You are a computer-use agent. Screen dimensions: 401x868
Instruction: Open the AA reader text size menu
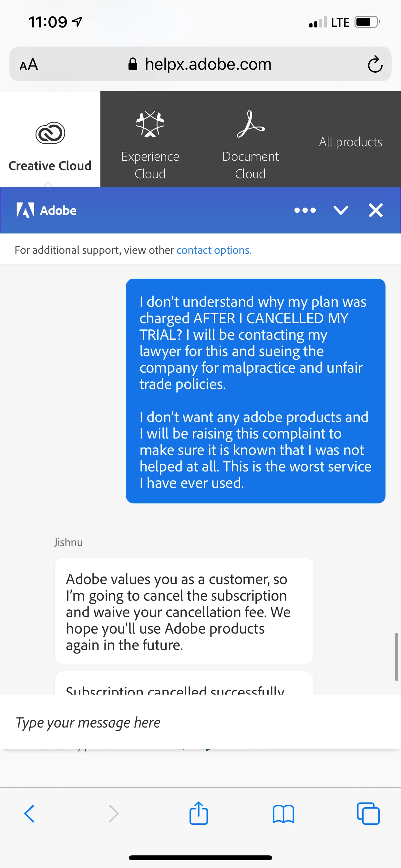pyautogui.click(x=29, y=64)
